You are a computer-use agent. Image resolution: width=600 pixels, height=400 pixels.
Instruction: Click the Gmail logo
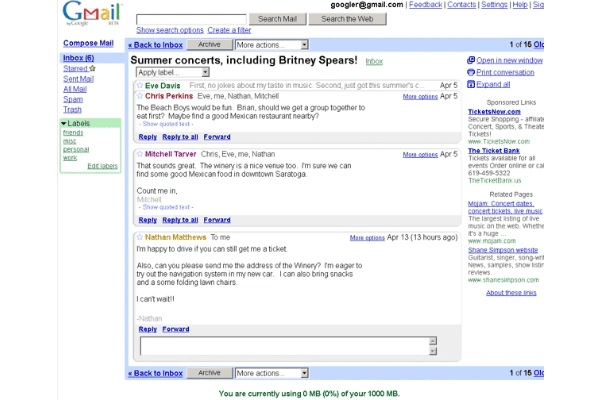(92, 13)
